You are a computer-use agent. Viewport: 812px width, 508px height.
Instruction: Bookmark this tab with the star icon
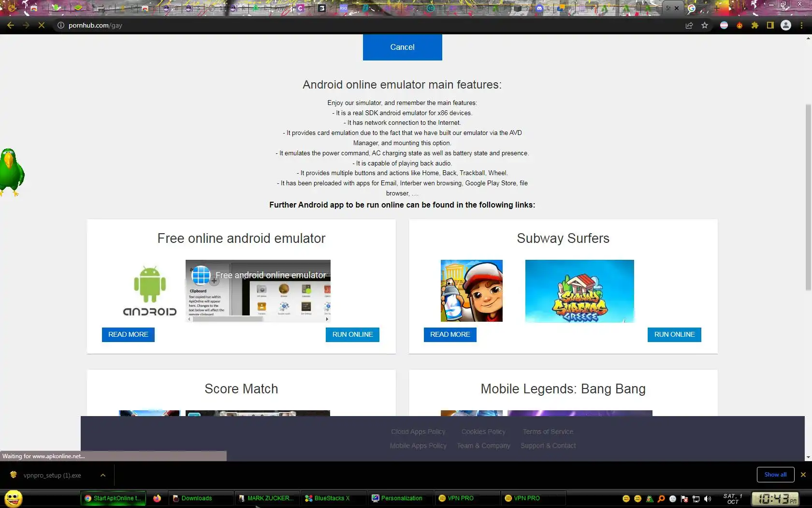pos(705,25)
